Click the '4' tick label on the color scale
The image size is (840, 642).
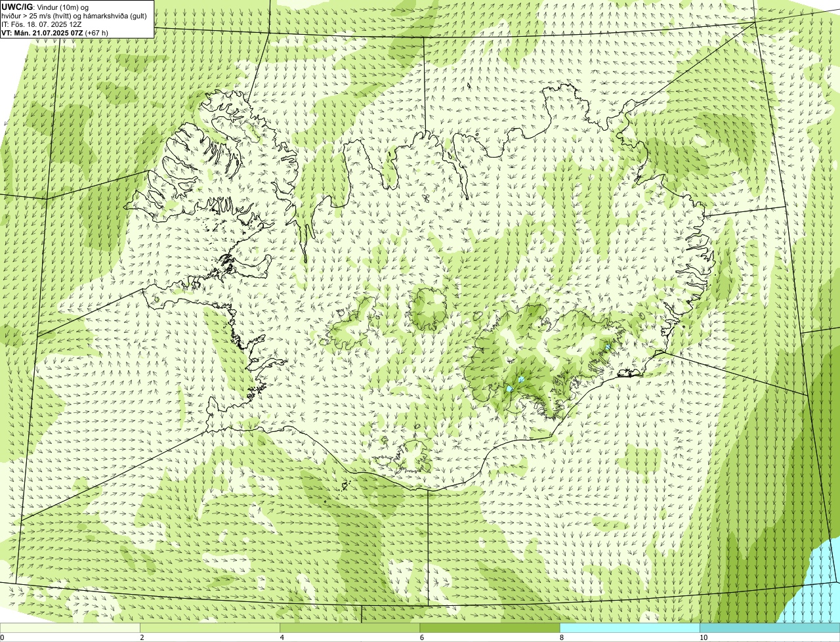click(x=282, y=637)
